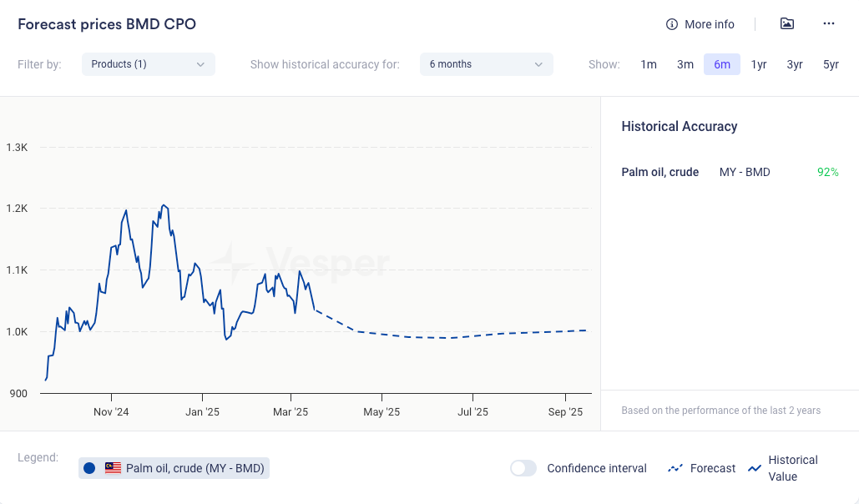Viewport: 859px width, 504px height.
Task: Click the Forecast prices BMD CPO title
Action: (107, 24)
